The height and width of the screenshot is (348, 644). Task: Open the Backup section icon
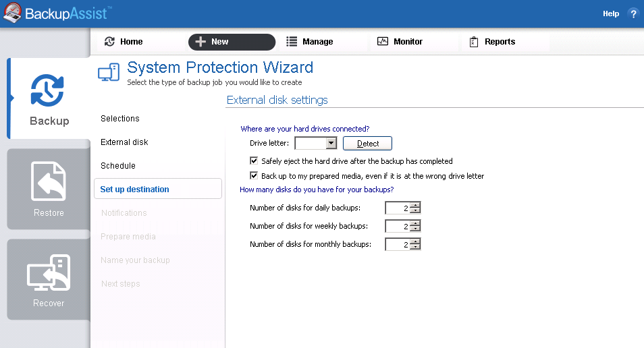click(x=47, y=90)
